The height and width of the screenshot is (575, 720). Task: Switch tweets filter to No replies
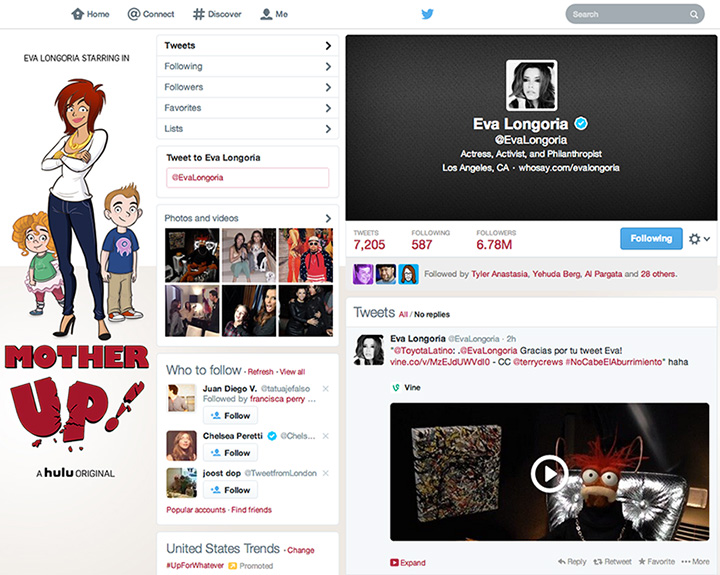[x=432, y=315]
